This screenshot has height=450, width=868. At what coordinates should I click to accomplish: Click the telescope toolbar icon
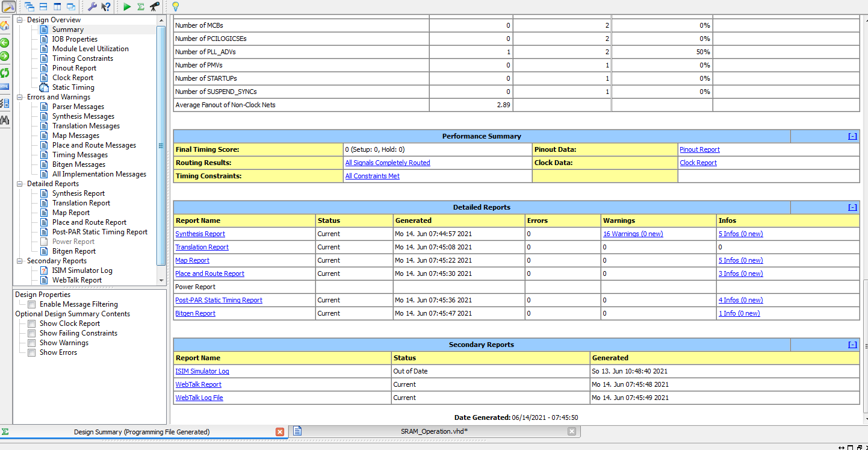pyautogui.click(x=155, y=7)
